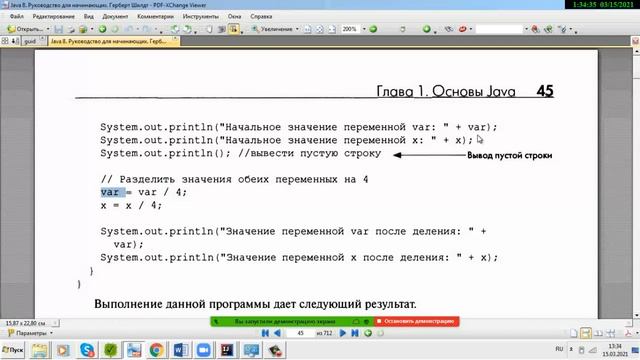
Task: Click the Увеличение zoom tool
Action: (x=272, y=29)
